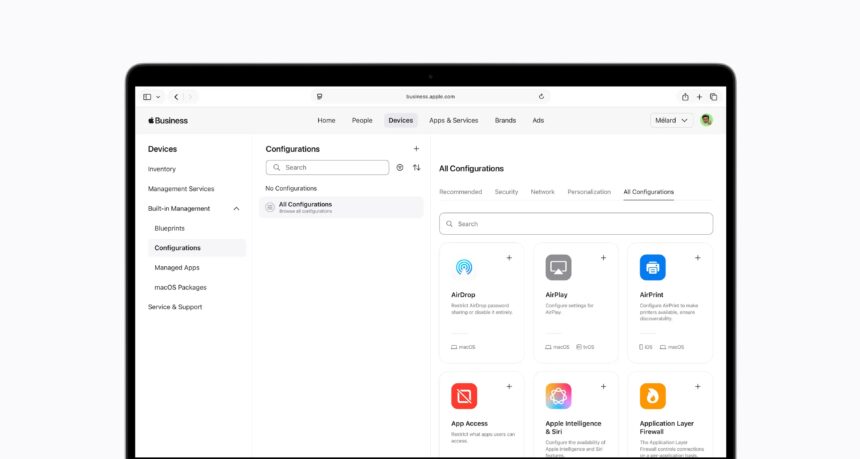Click the sort arrows icon in Configurations
The image size is (860, 459).
417,168
